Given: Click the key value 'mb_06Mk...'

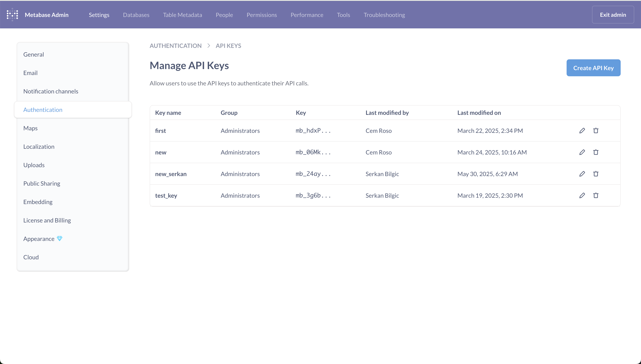Looking at the screenshot, I should (x=313, y=152).
